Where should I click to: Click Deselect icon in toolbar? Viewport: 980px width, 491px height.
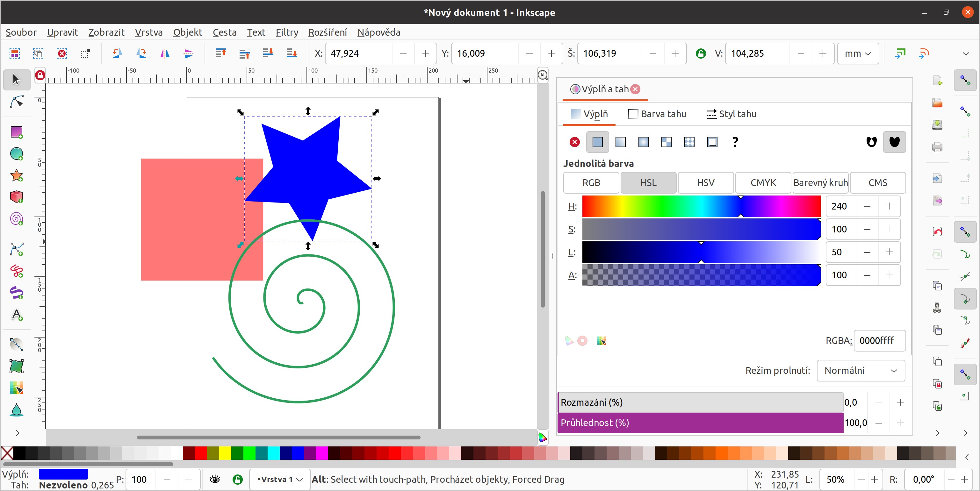coord(61,53)
